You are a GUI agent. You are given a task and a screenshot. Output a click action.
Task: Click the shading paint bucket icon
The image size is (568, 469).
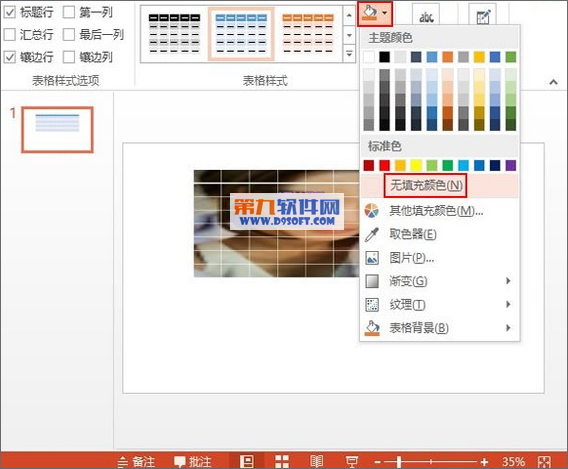(x=369, y=14)
